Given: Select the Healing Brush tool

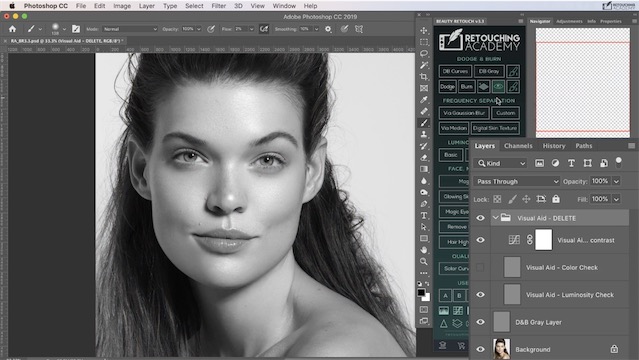Looking at the screenshot, I should coord(424,111).
